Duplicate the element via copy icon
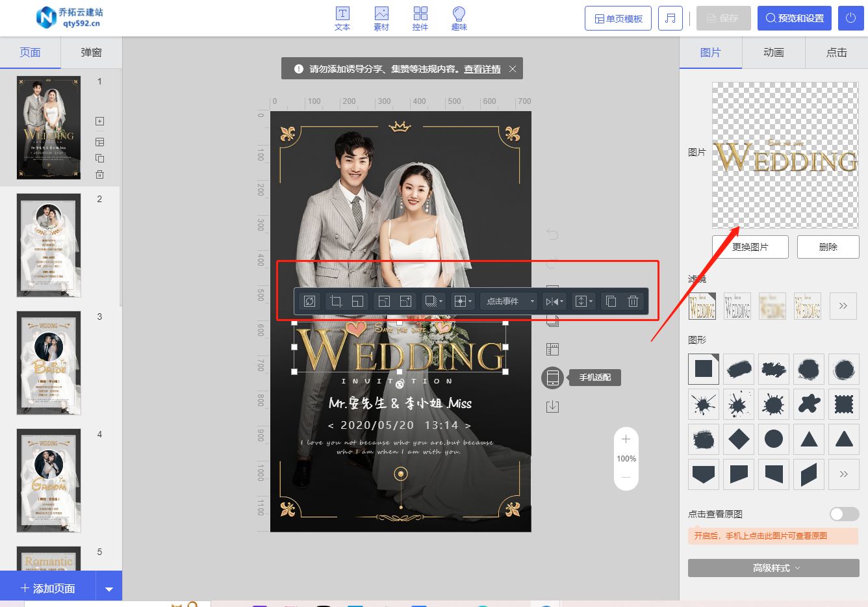Screen dimensions: 868x607 (x=610, y=301)
